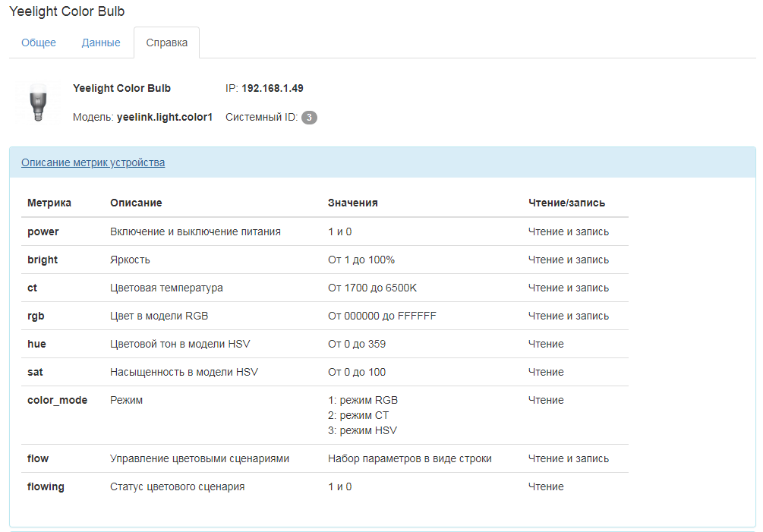Click the Метрика column header
763x532 pixels.
[49, 203]
